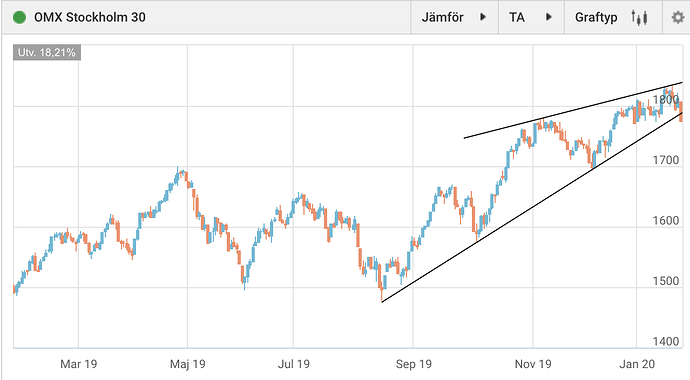This screenshot has height=380, width=690.
Task: Click the 1500 price axis label
Action: [x=666, y=281]
